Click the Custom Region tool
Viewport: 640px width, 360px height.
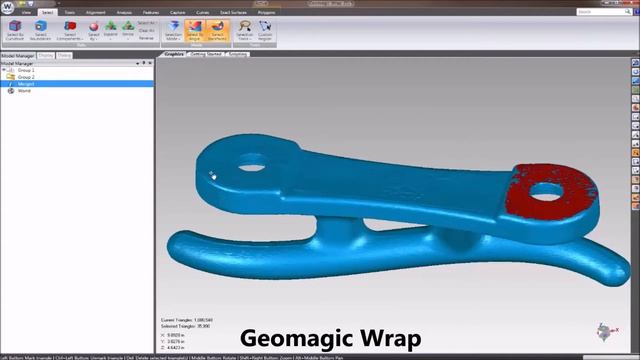(x=265, y=30)
